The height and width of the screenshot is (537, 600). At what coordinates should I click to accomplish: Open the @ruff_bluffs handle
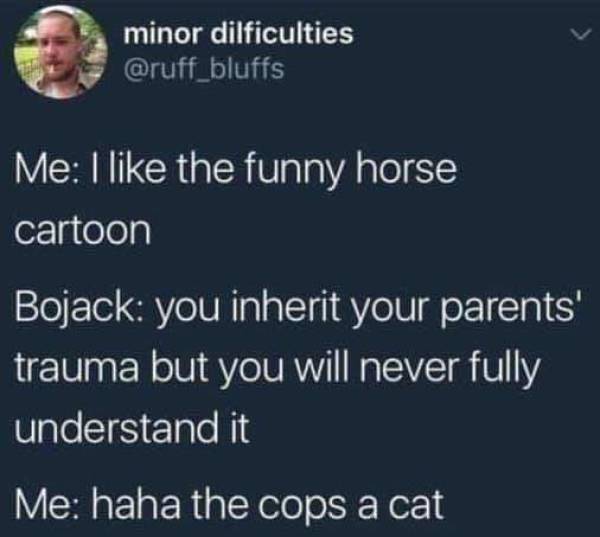coord(204,69)
